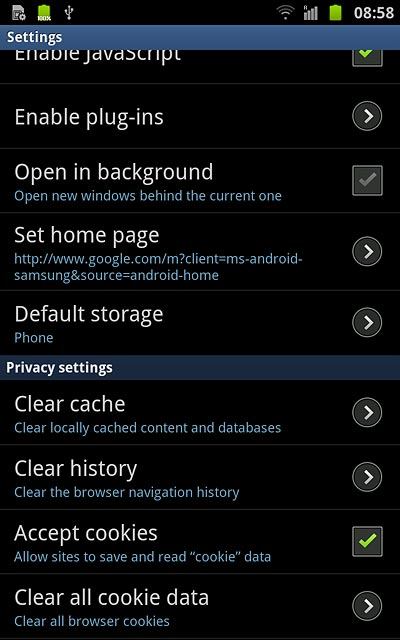Open the Clear all cookie data item
The height and width of the screenshot is (640, 400).
point(200,606)
